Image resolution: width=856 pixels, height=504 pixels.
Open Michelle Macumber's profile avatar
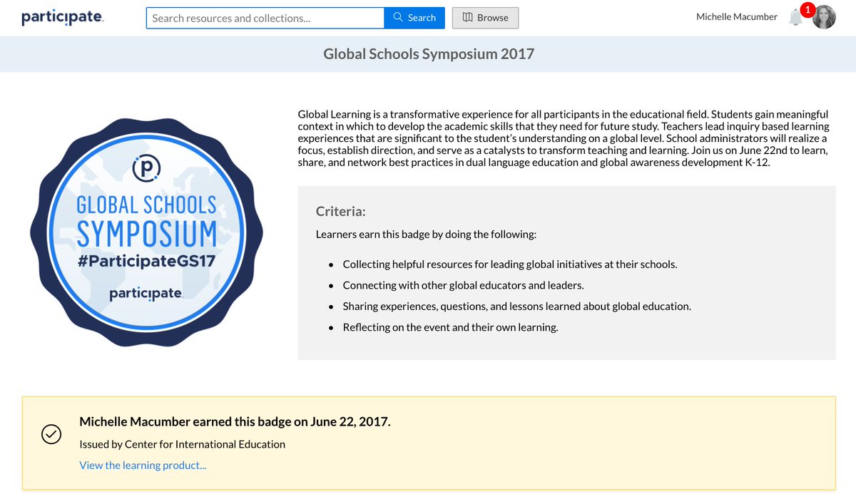coord(824,17)
